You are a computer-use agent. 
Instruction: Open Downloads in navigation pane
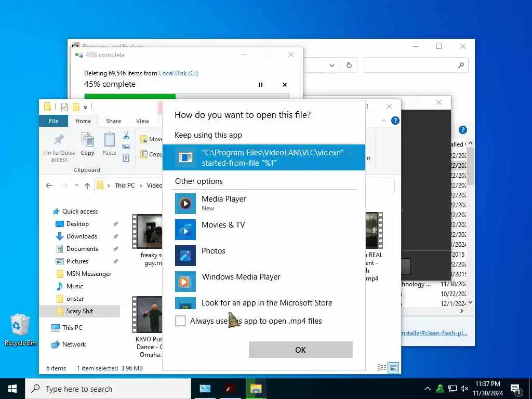[82, 236]
